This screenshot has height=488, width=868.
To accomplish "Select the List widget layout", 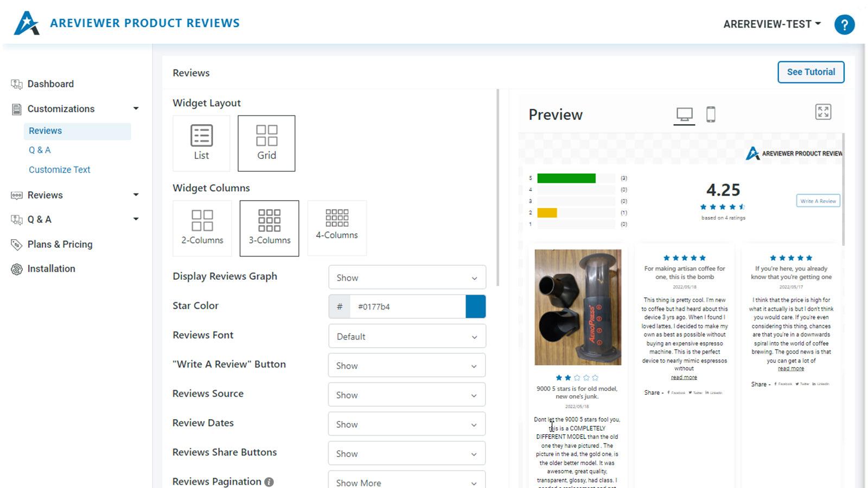I will tap(201, 142).
